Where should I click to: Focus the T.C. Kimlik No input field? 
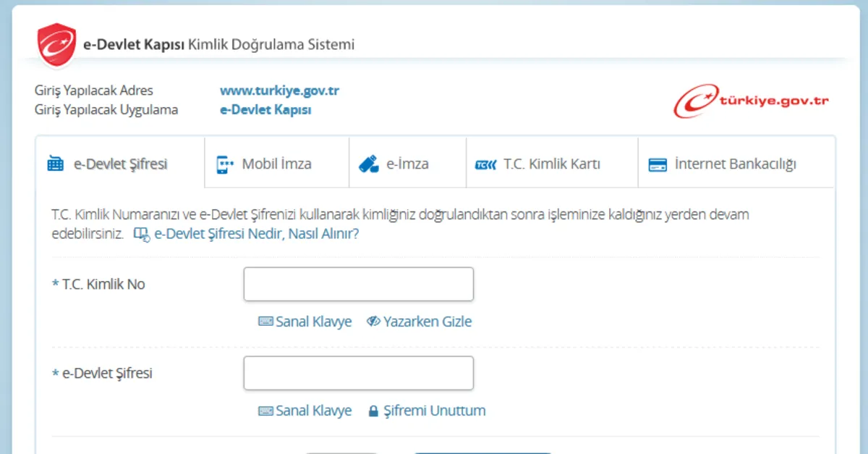(358, 284)
